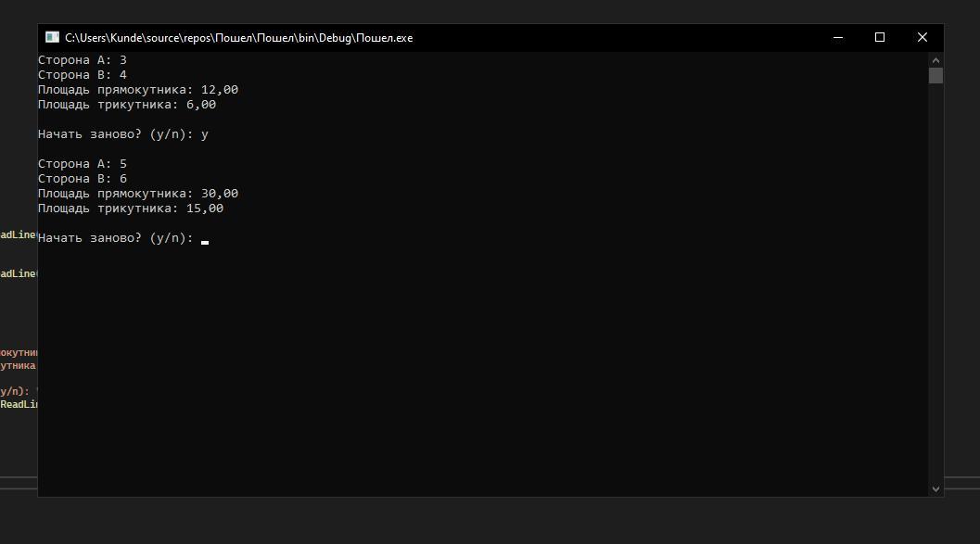Click the "Площадь прямокутника: 30,00" output line
980x544 pixels.
[138, 194]
